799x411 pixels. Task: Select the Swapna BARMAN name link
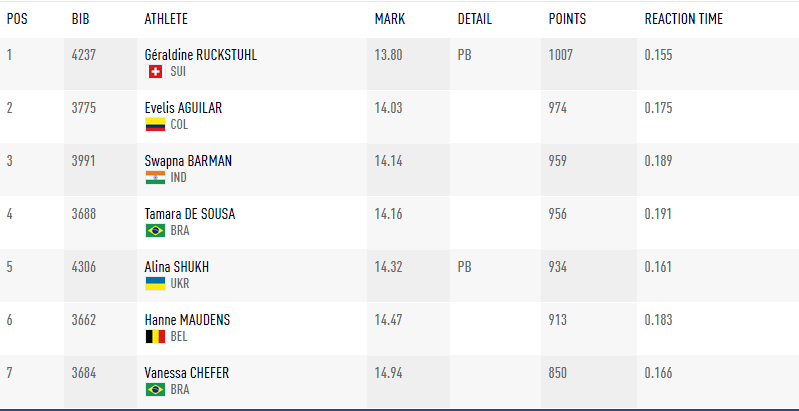[188, 161]
